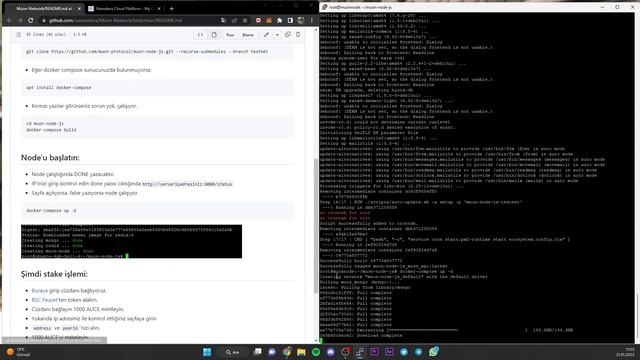Open Spotify from the taskbar
This screenshot has height=360, width=640.
(316, 352)
